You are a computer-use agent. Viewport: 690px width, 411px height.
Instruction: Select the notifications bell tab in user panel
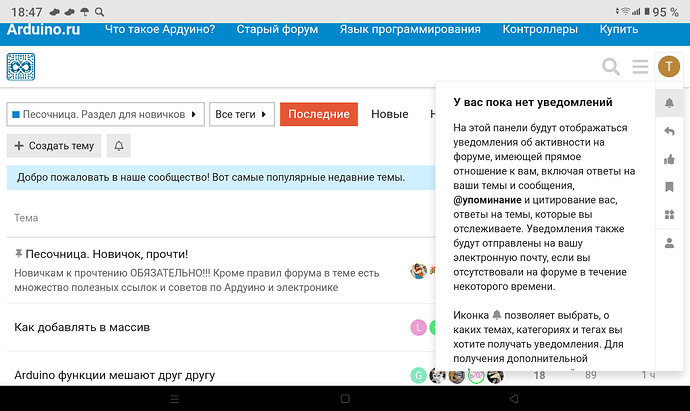[669, 103]
